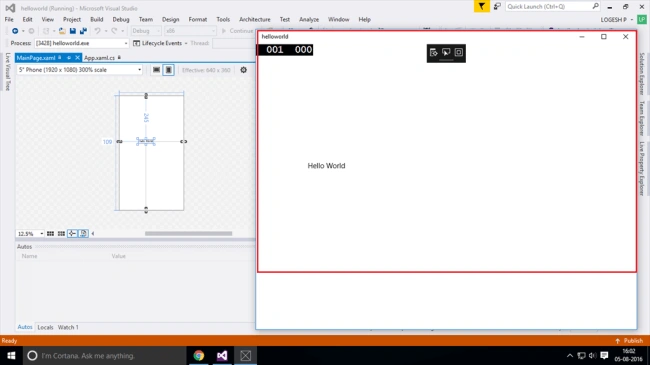This screenshot has height=365, width=650.
Task: Toggle snapping to snaplines
Action: [72, 234]
